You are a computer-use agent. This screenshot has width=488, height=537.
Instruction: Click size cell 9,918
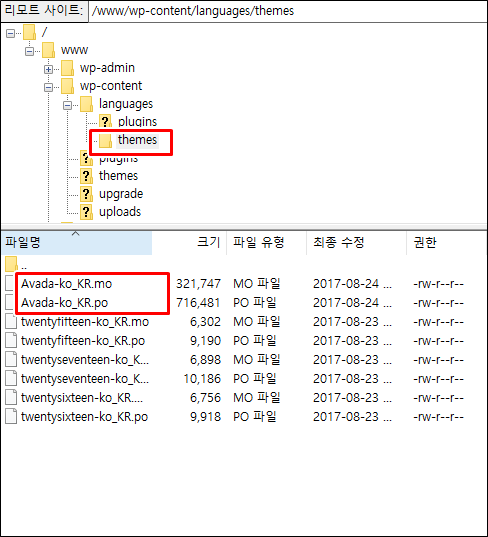pyautogui.click(x=205, y=417)
